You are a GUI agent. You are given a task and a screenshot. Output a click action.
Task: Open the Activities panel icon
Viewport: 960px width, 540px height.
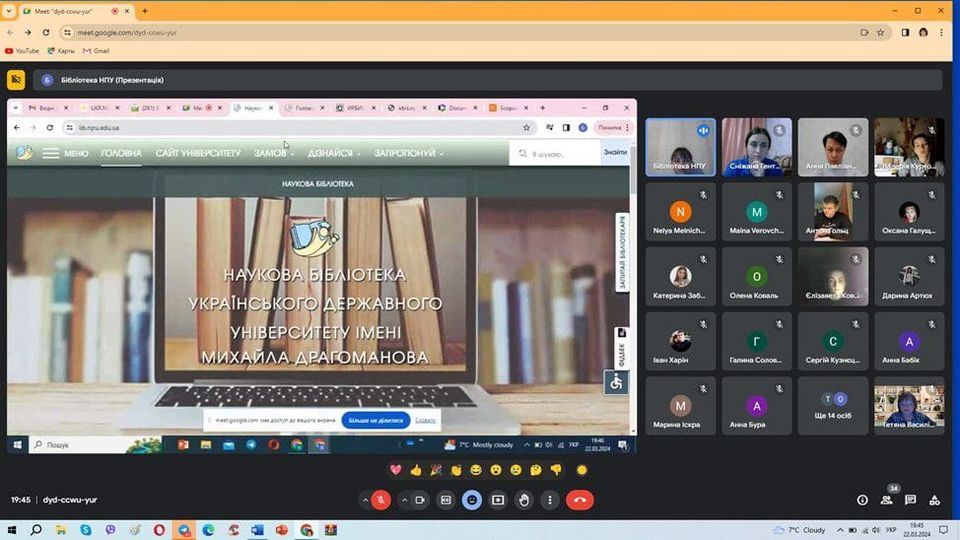[x=934, y=500]
